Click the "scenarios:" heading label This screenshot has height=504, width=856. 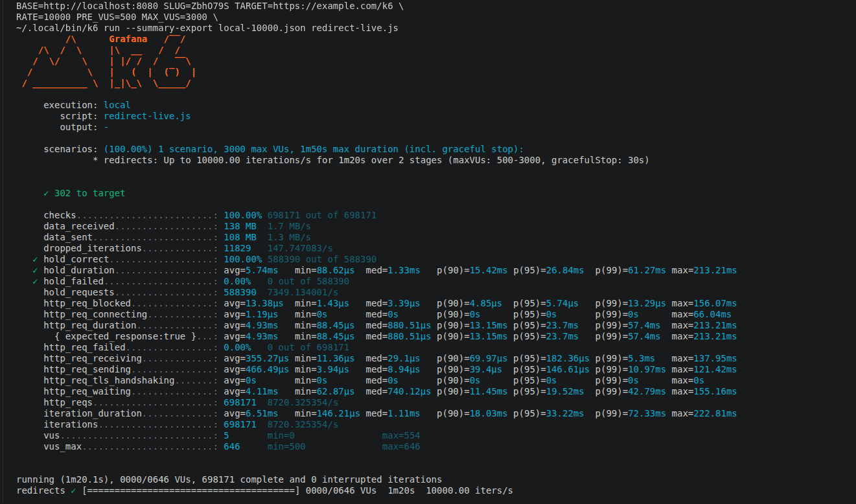pos(71,149)
